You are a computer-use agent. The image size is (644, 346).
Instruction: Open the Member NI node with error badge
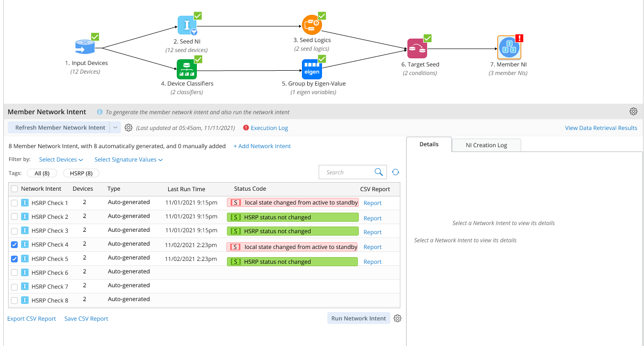pos(509,47)
